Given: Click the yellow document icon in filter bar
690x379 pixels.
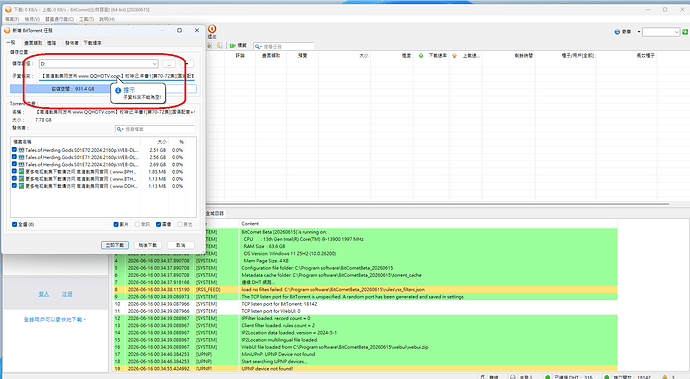Looking at the screenshot, I should [x=220, y=45].
